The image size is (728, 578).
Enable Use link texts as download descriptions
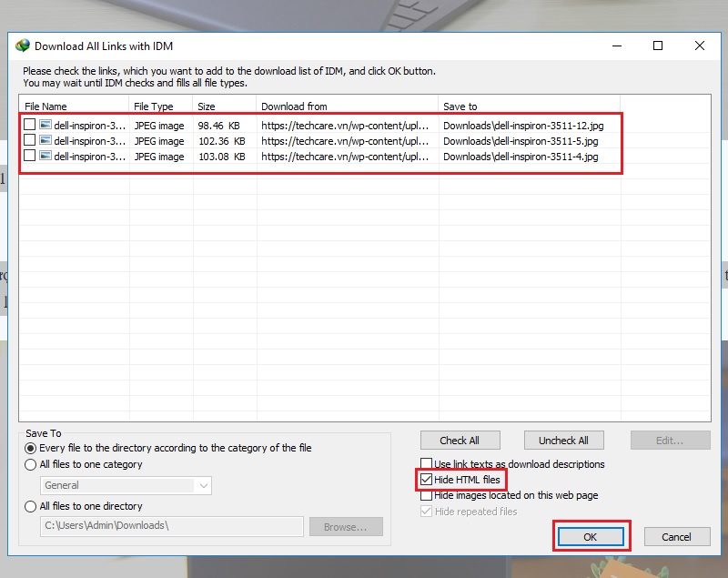click(x=427, y=464)
